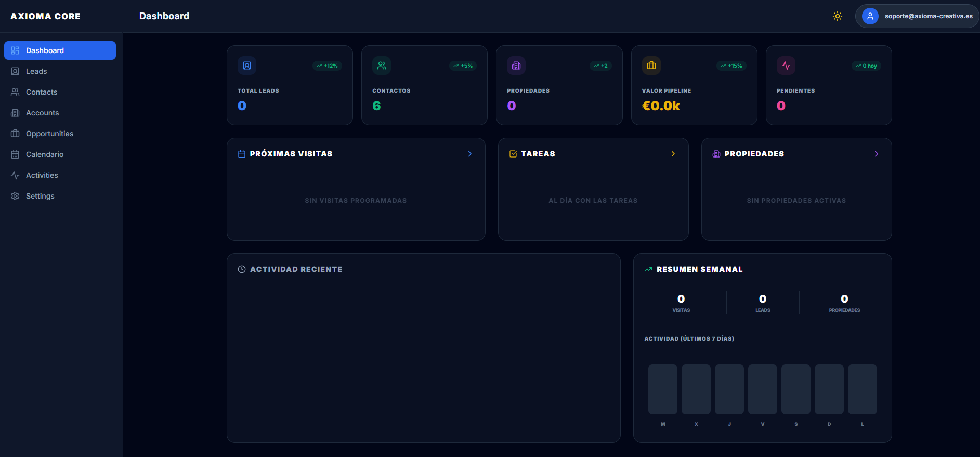Click the Tareas checkbox icon
This screenshot has height=457, width=980.
[513, 154]
